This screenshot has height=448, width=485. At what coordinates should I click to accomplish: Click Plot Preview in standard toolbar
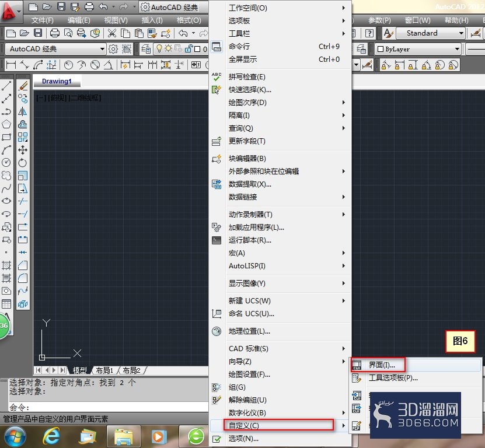coord(68,33)
